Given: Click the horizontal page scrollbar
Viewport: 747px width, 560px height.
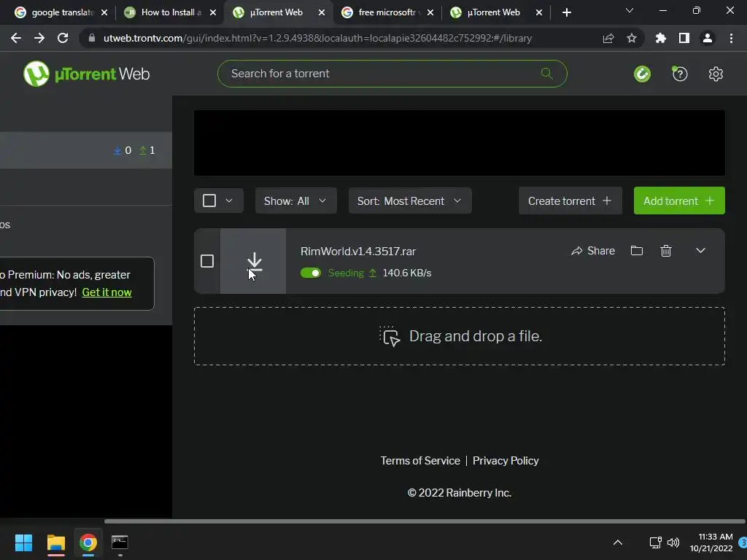Looking at the screenshot, I should coord(424,521).
